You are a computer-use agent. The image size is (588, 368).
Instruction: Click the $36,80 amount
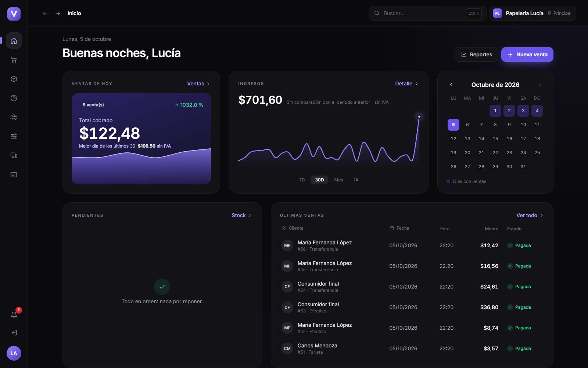point(489,307)
